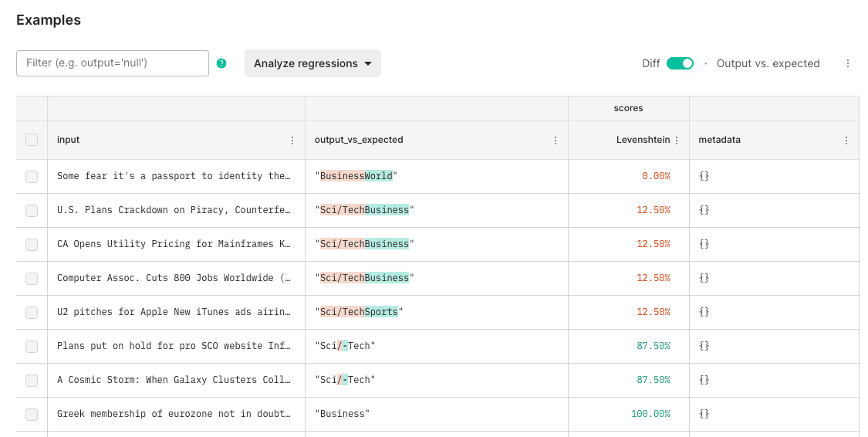
Task: Open the A Cosmic Storm input row
Action: pos(174,380)
